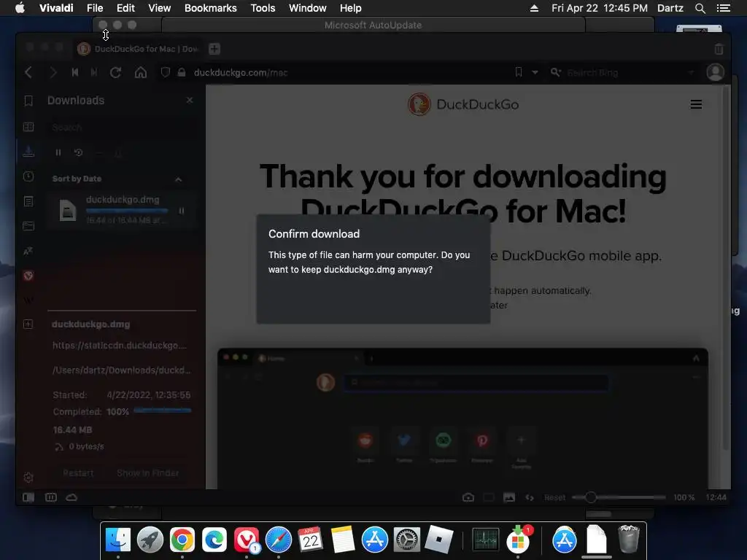The width and height of the screenshot is (747, 560).
Task: Click the Restart download button
Action: tap(78, 472)
